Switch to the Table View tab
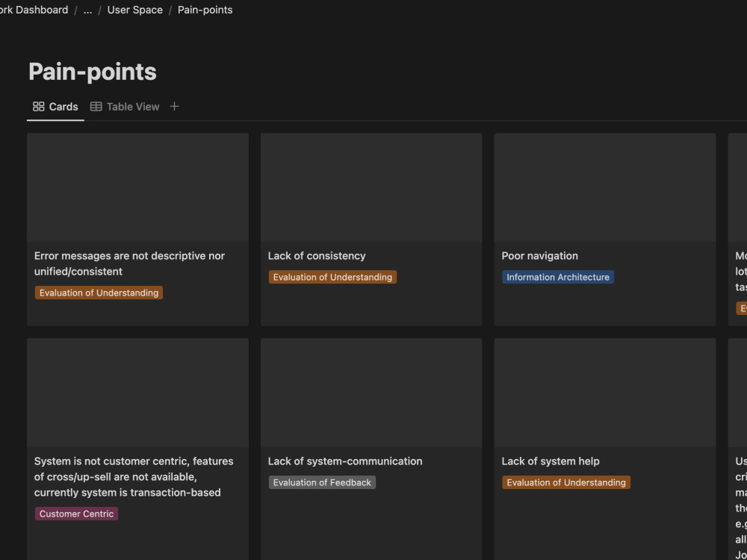The width and height of the screenshot is (747, 560). 125,107
